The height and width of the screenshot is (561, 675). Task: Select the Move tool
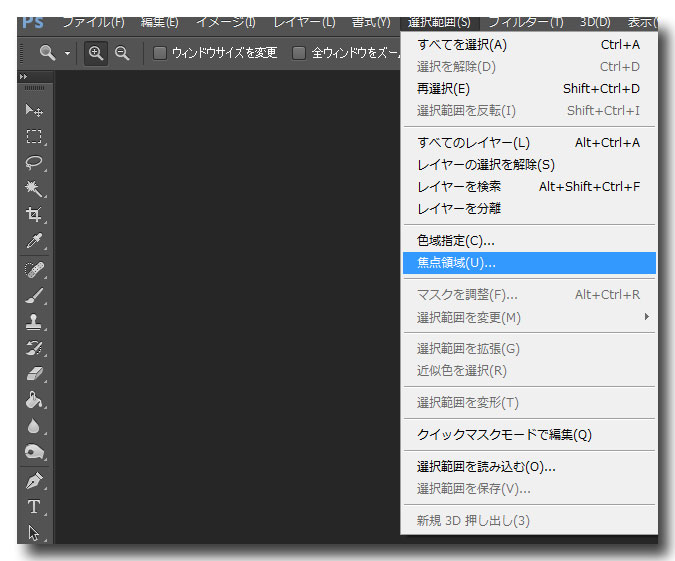[34, 111]
